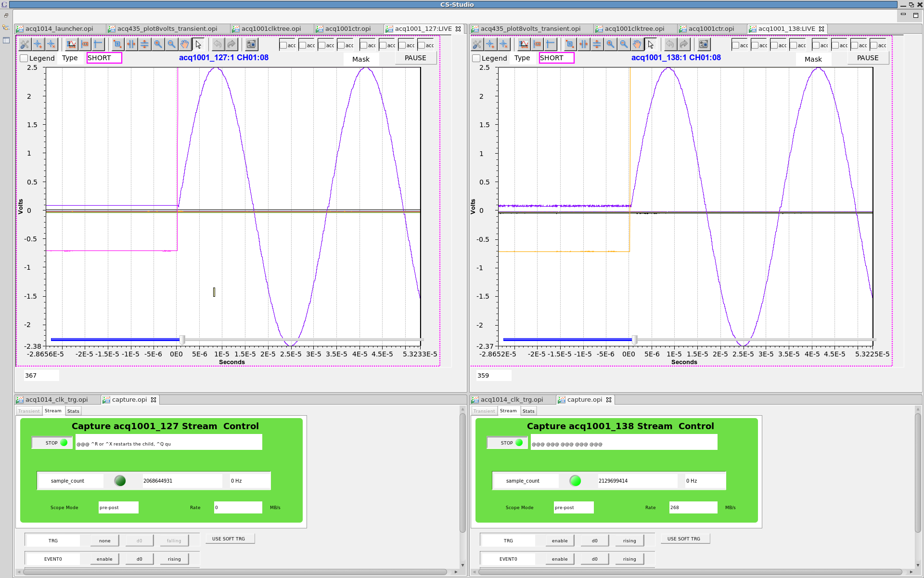Open TRG 'falling' edge dropdown in acq1001_127 panel

click(x=174, y=540)
